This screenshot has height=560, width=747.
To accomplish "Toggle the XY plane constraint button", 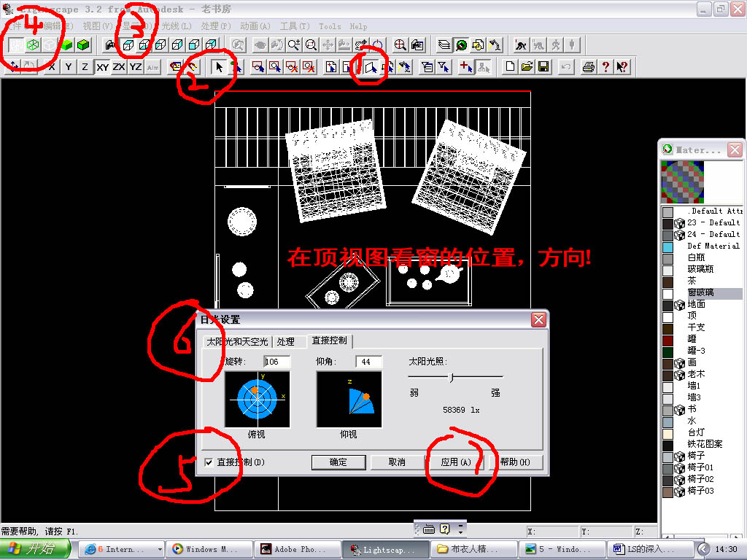I will [x=102, y=66].
